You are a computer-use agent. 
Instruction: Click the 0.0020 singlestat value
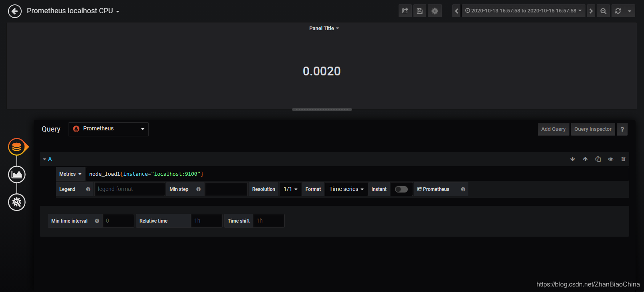point(322,71)
